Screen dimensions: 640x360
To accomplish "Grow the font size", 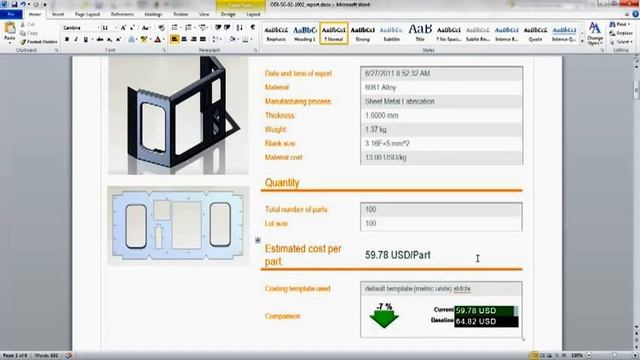I will click(123, 28).
